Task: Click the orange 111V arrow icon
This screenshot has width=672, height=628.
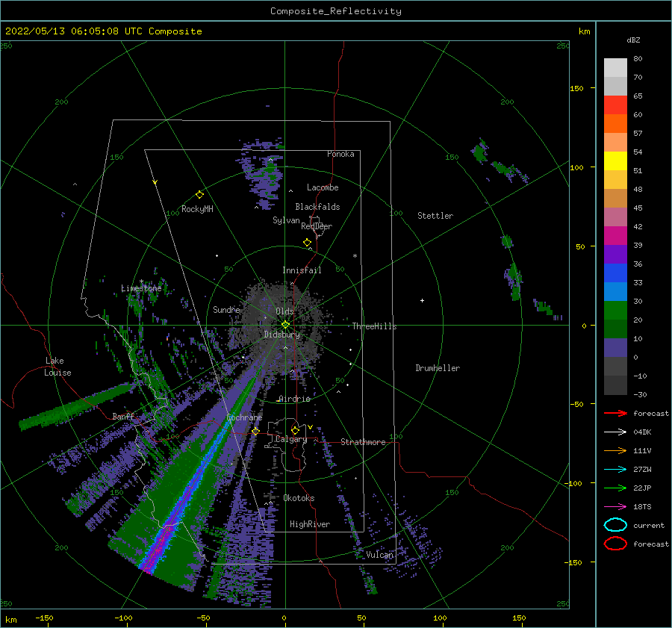Action: [615, 450]
